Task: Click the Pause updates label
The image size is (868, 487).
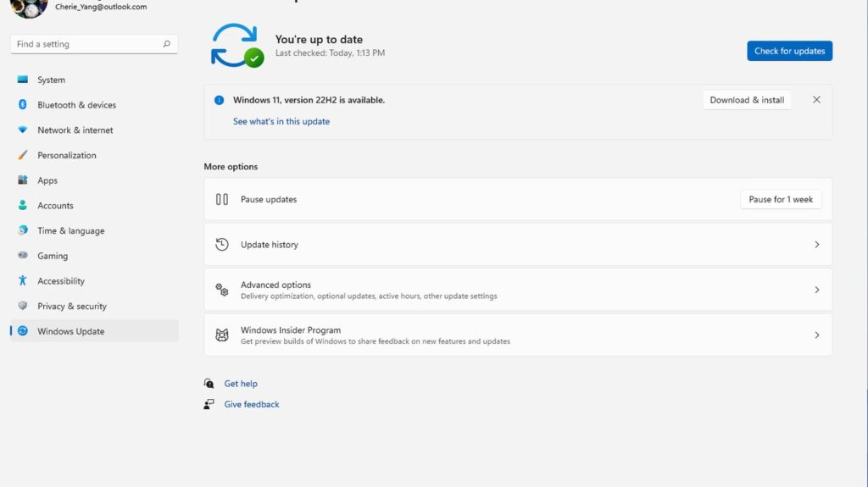Action: 269,199
